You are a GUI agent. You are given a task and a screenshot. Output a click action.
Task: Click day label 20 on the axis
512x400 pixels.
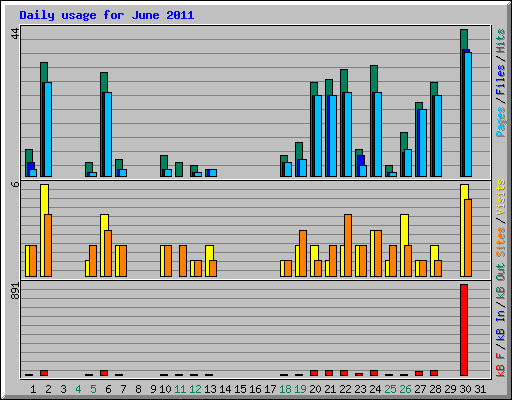tap(315, 389)
